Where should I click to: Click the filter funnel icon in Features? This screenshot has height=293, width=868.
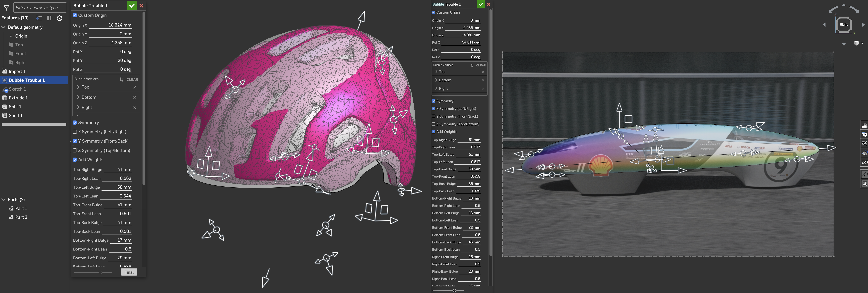click(x=6, y=8)
